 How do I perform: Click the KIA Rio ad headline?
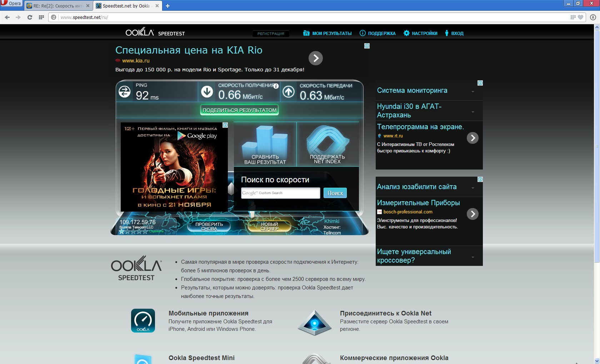(189, 50)
